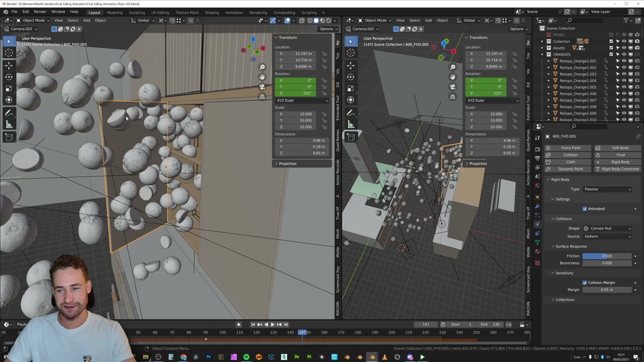The width and height of the screenshot is (644, 362).
Task: Open the rigid body Type dropdown
Action: pyautogui.click(x=607, y=189)
